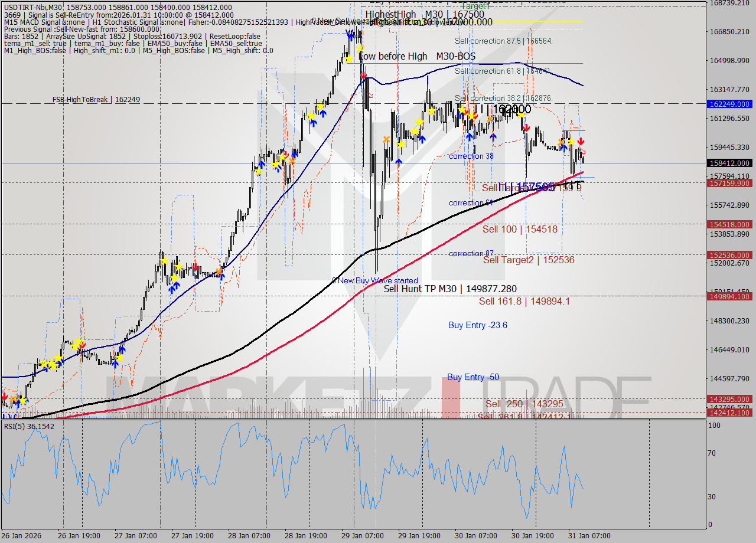
Task: Click the 0 New Buy Wave started annotation
Action: (376, 280)
